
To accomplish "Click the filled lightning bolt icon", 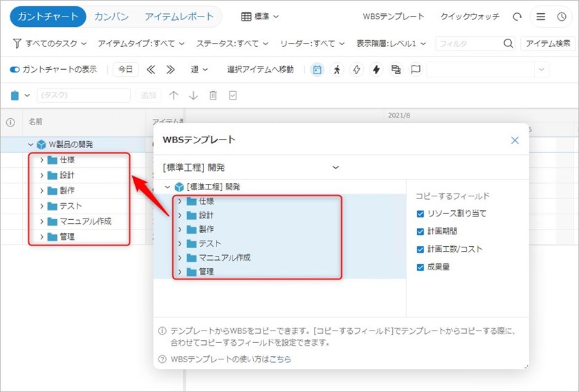I will [376, 69].
